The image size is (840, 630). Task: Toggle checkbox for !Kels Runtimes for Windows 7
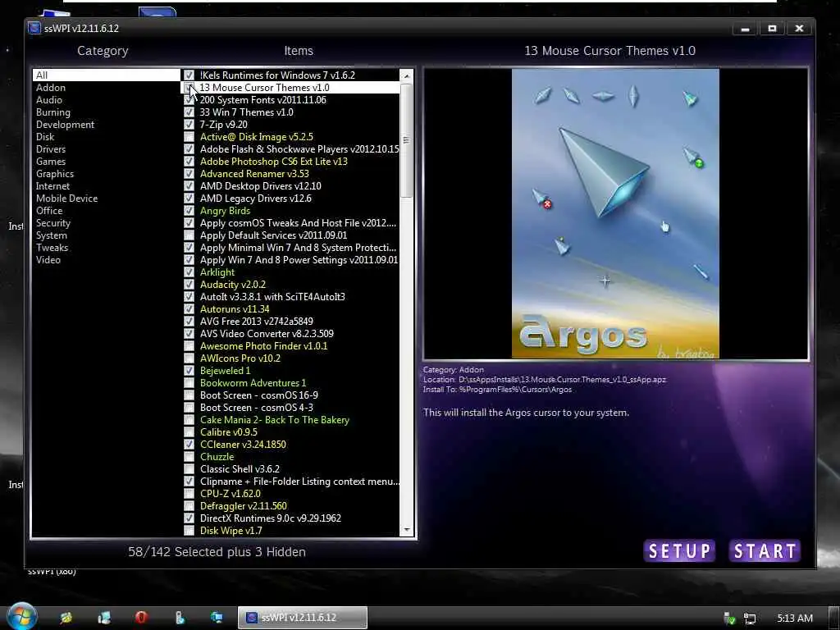(189, 75)
